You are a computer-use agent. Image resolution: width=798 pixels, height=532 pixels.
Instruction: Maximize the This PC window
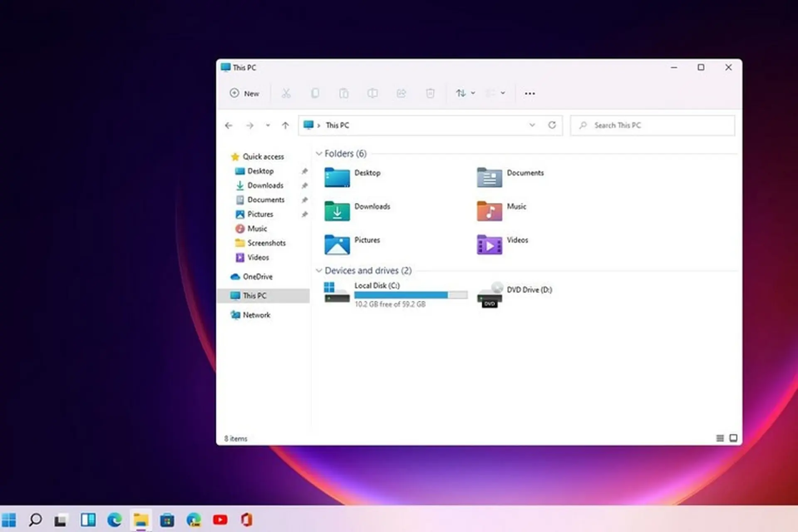(x=701, y=67)
